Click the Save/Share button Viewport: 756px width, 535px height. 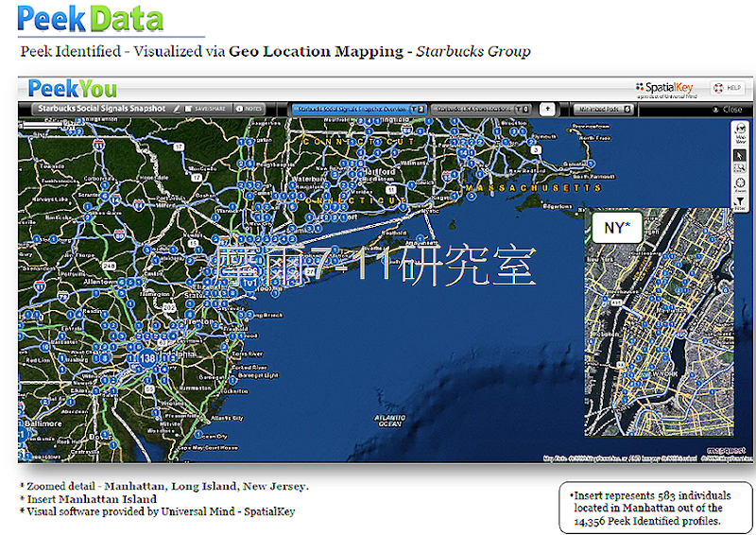(205, 109)
